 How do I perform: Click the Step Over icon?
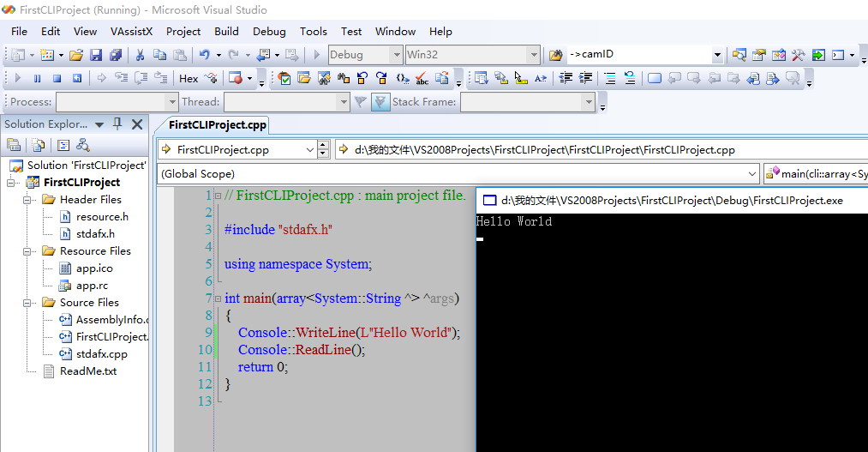tap(141, 78)
